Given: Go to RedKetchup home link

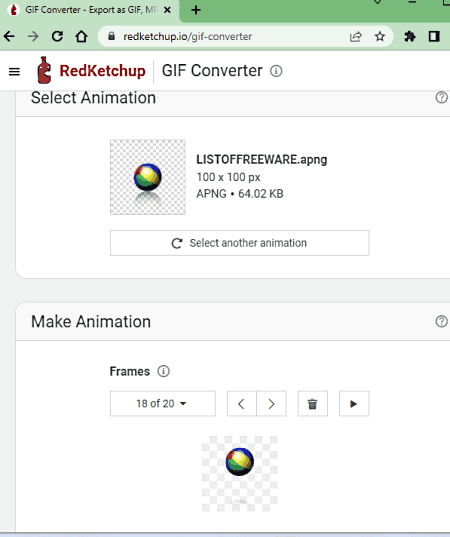Looking at the screenshot, I should 102,71.
